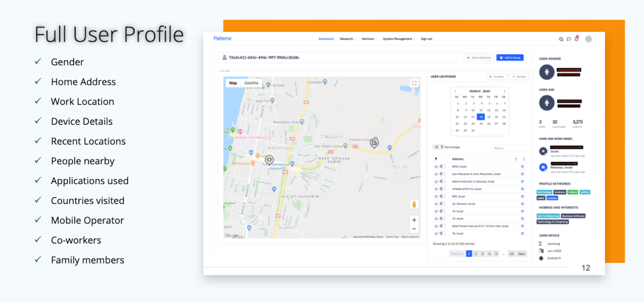Expand the Research menu dropdown
Screen dimensions: 644x303
(348, 39)
